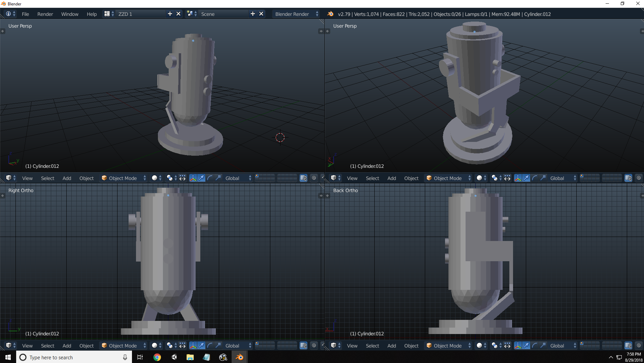Enable scale manipulator in top-left viewport header

pyautogui.click(x=218, y=178)
